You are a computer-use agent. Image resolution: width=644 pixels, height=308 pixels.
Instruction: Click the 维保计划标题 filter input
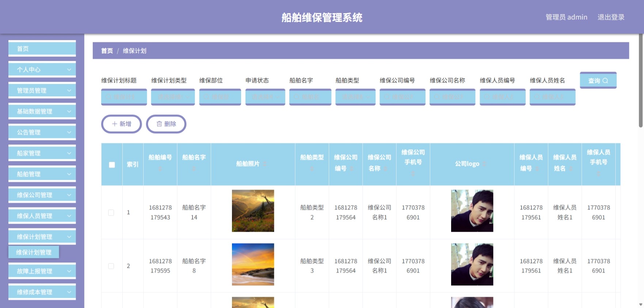[124, 97]
